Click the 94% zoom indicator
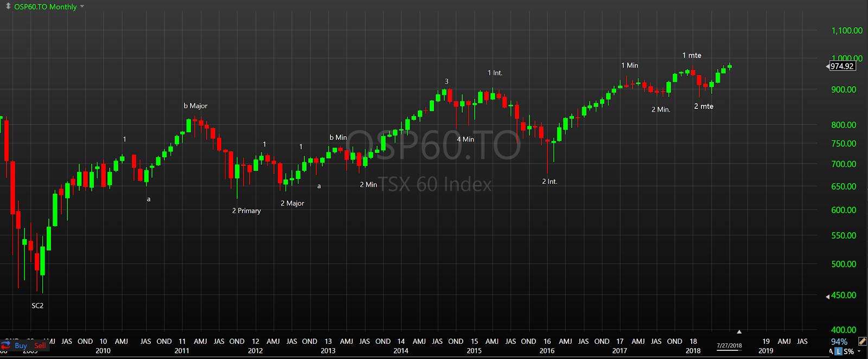Screen dimensions: 868x359 839,342
